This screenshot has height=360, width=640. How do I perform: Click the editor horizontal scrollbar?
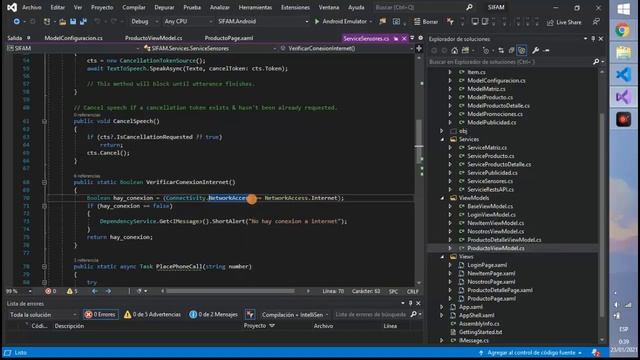pyautogui.click(x=230, y=291)
